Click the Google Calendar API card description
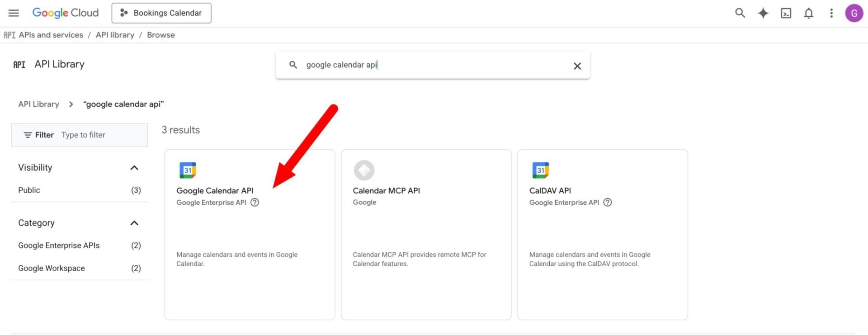The image size is (868, 335). pos(237,259)
